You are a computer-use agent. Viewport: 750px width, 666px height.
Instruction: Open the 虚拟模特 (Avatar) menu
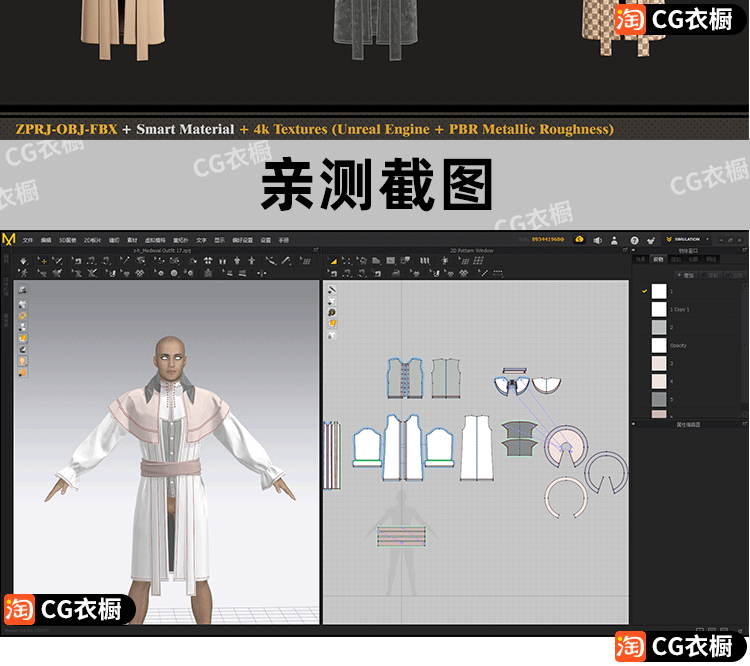point(155,240)
